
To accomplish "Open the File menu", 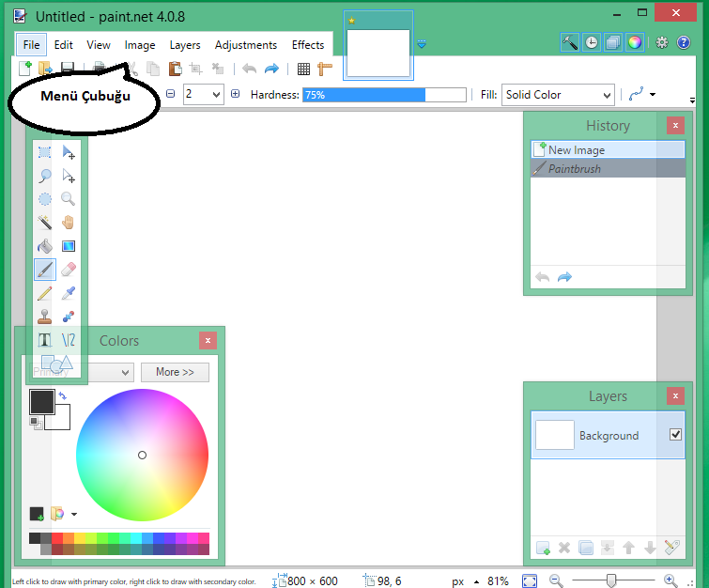I will tap(31, 45).
